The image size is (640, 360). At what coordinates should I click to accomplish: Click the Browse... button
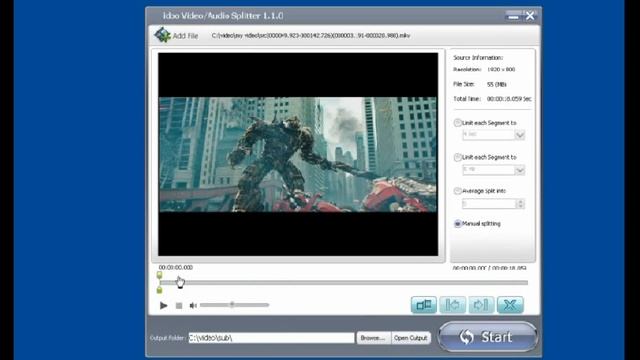click(x=373, y=338)
